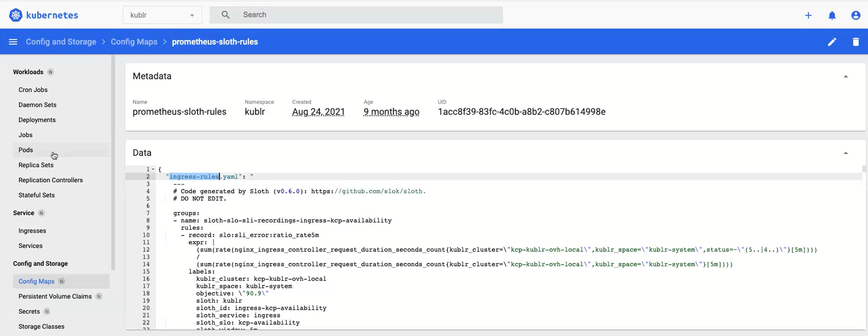Open Persistent Volume Claims in sidebar
This screenshot has height=336, width=868.
[x=55, y=296]
